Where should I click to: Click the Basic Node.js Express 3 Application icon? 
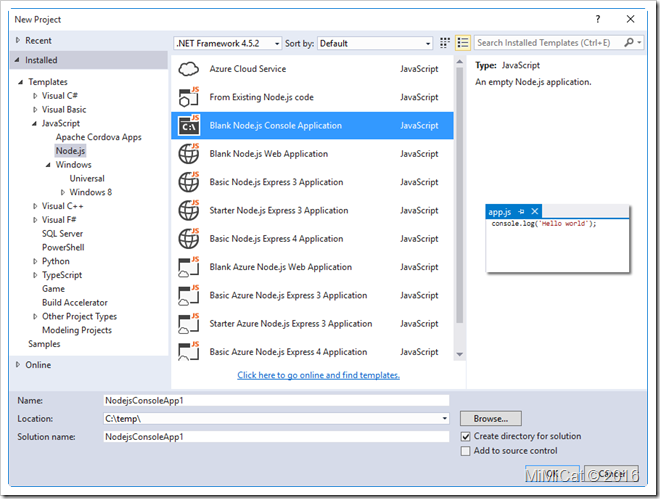click(188, 182)
